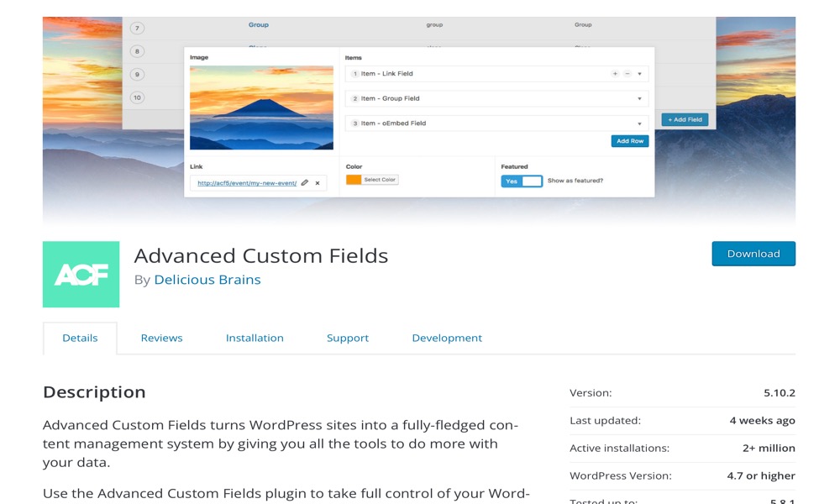Select the row number 7 circle
This screenshot has width=840, height=504.
click(x=137, y=28)
